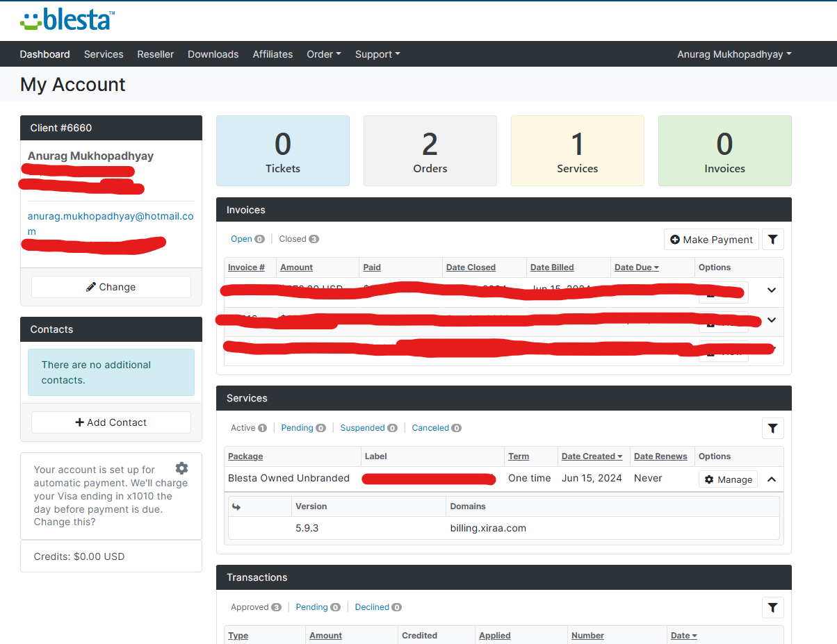This screenshot has height=644, width=837.
Task: Sort invoices by Invoice # column
Action: [x=246, y=267]
